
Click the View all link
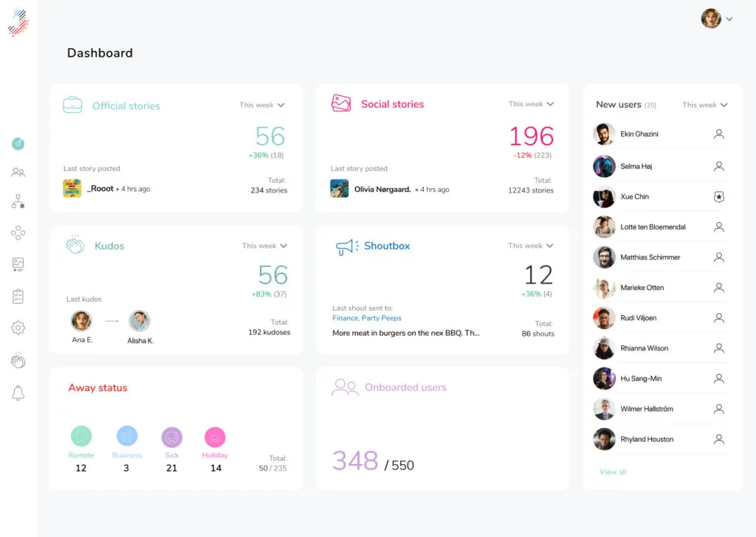point(613,472)
